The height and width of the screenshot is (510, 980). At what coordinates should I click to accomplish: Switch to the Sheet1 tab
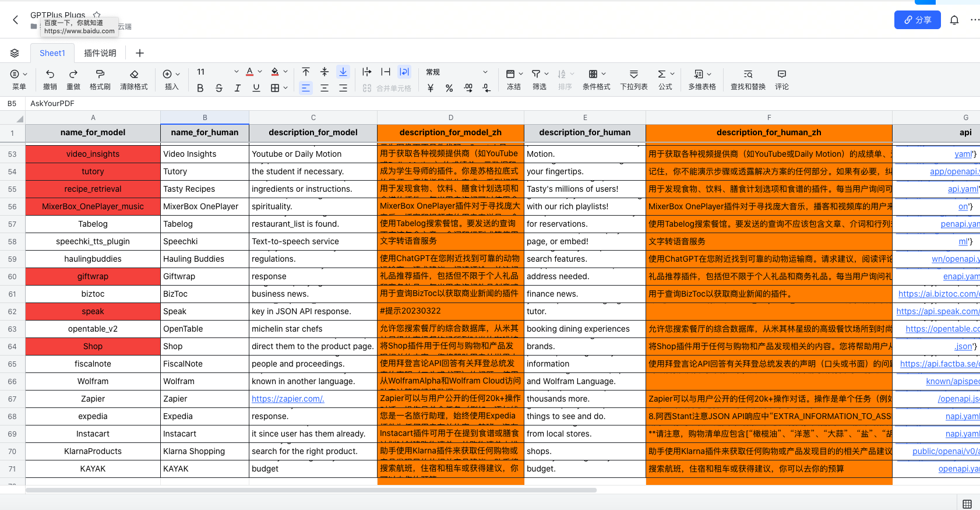(x=52, y=53)
